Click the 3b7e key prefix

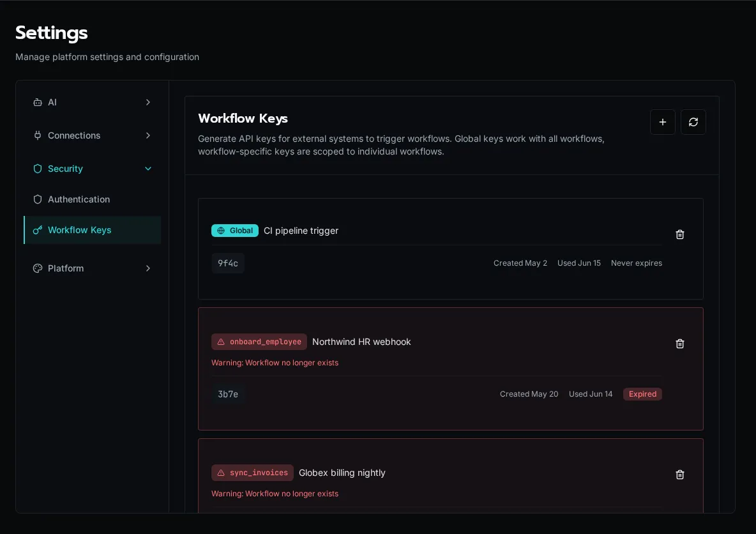pos(228,394)
